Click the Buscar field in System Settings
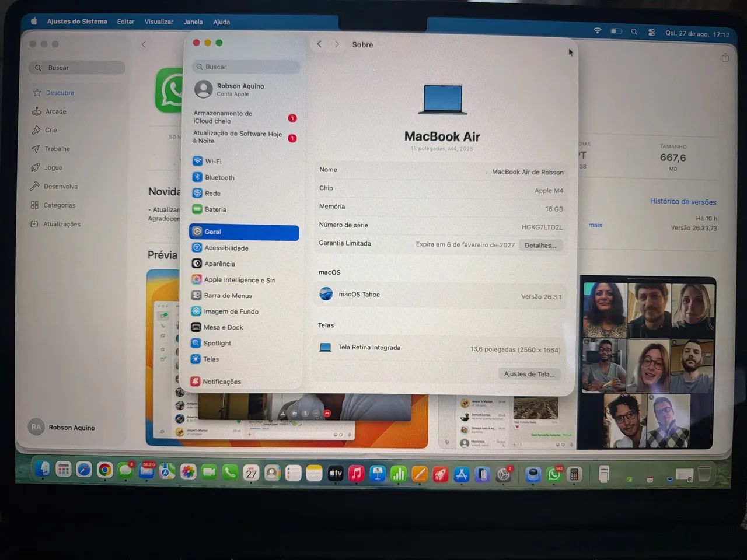 (x=246, y=66)
